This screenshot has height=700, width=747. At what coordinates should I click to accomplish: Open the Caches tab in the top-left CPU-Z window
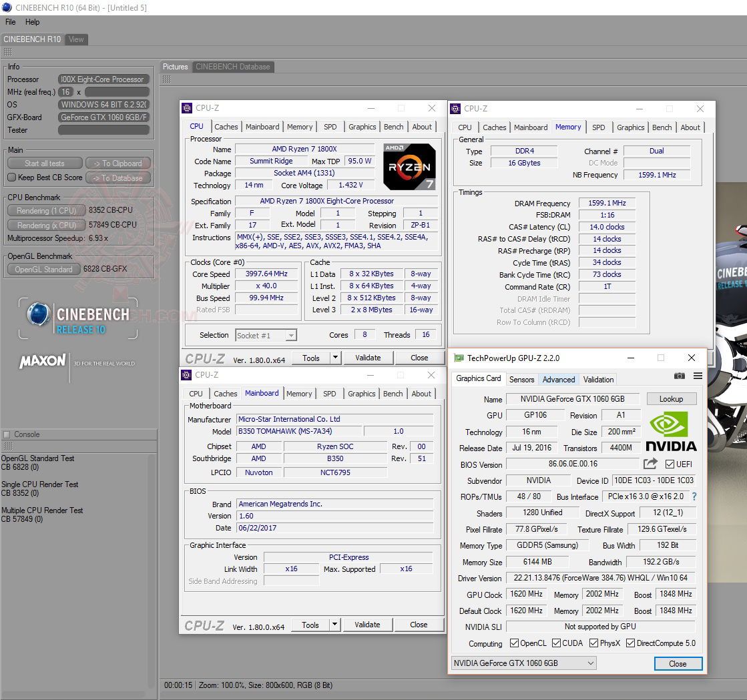[226, 127]
